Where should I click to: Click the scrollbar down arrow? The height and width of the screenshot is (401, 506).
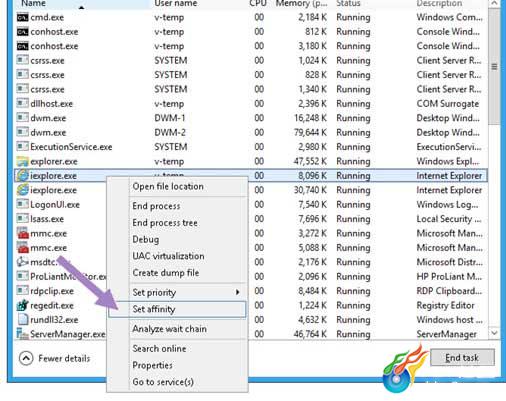click(494, 333)
